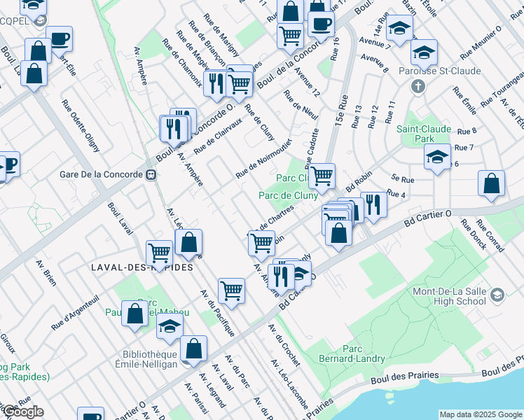Select the school marker above Paroisse St-Claude

(x=424, y=53)
